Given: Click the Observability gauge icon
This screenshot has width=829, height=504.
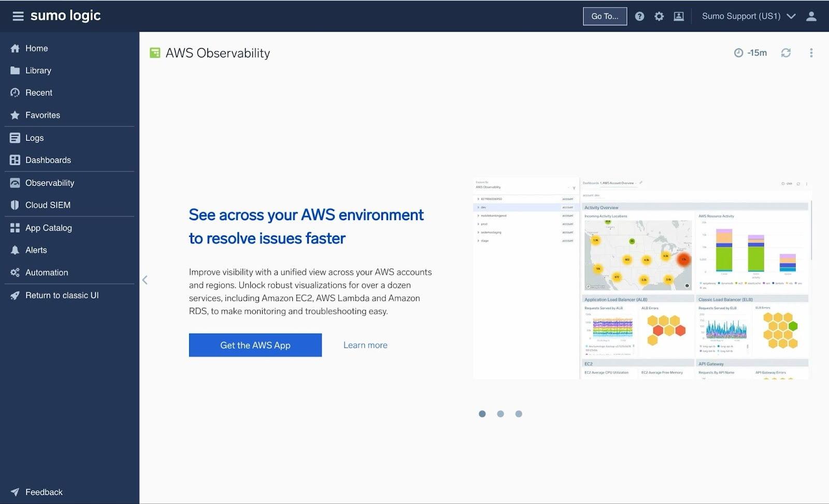Looking at the screenshot, I should (x=15, y=183).
